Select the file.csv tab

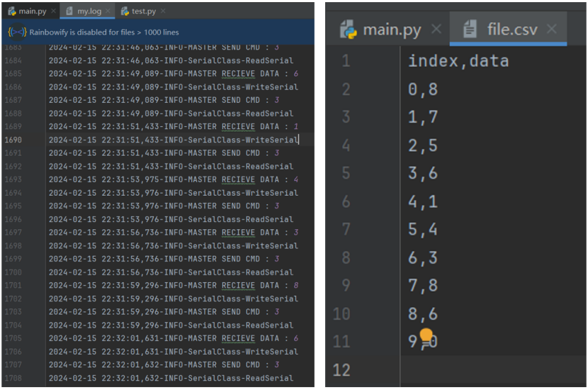click(508, 29)
